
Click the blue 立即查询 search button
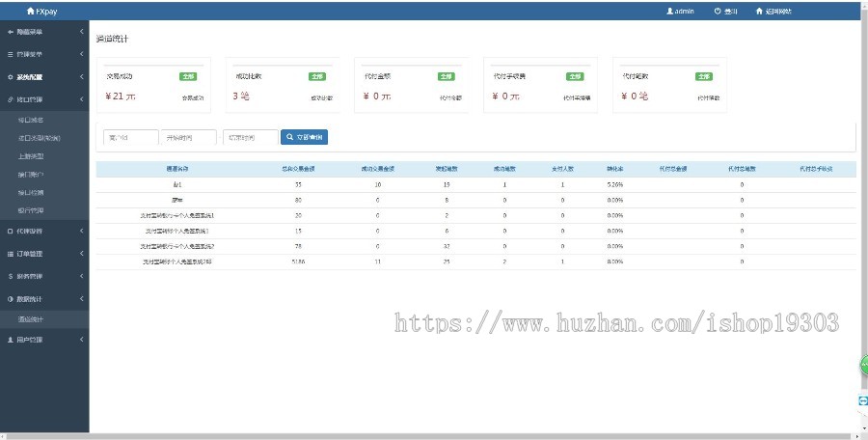[x=304, y=137]
